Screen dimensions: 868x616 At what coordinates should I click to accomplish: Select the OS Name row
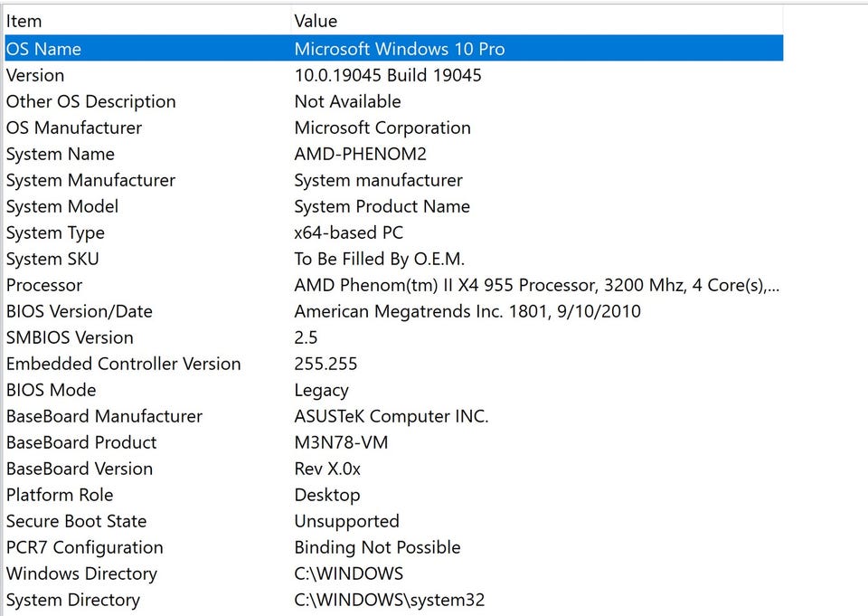(x=43, y=49)
